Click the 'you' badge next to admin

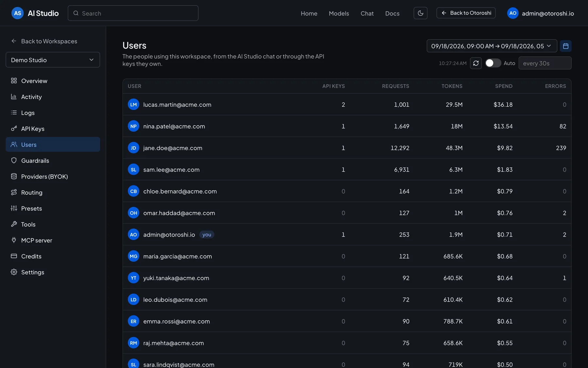click(207, 235)
